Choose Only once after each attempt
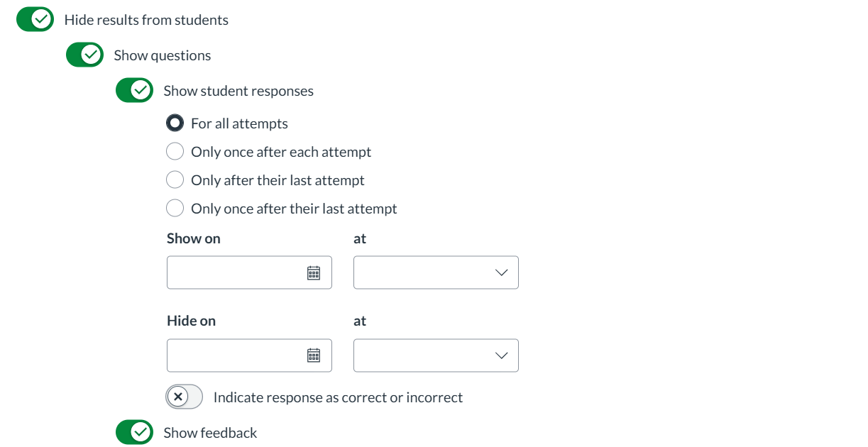The height and width of the screenshot is (447, 868). (x=175, y=152)
